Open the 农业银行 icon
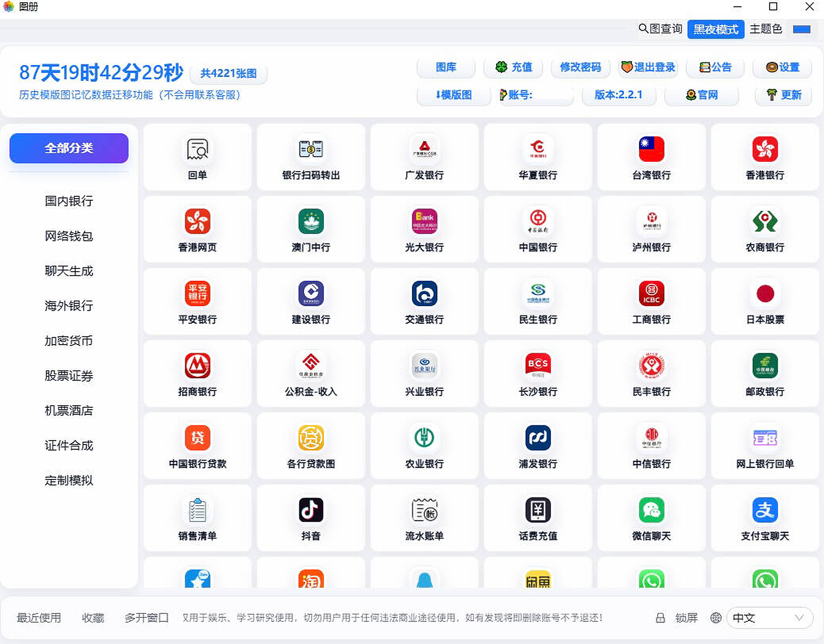This screenshot has width=824, height=644. pyautogui.click(x=424, y=438)
